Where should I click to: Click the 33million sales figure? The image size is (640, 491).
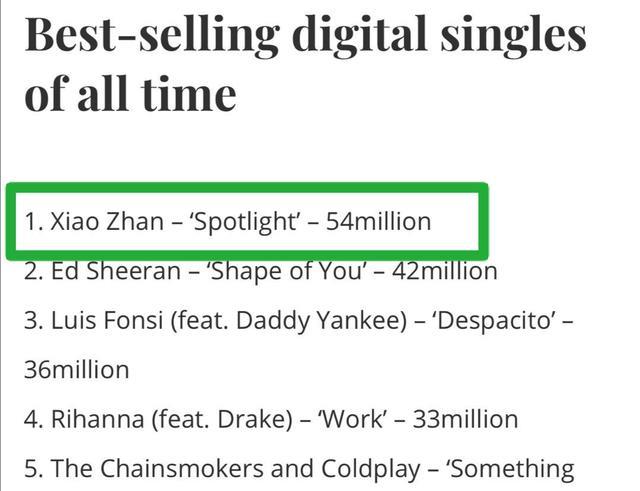coord(465,419)
